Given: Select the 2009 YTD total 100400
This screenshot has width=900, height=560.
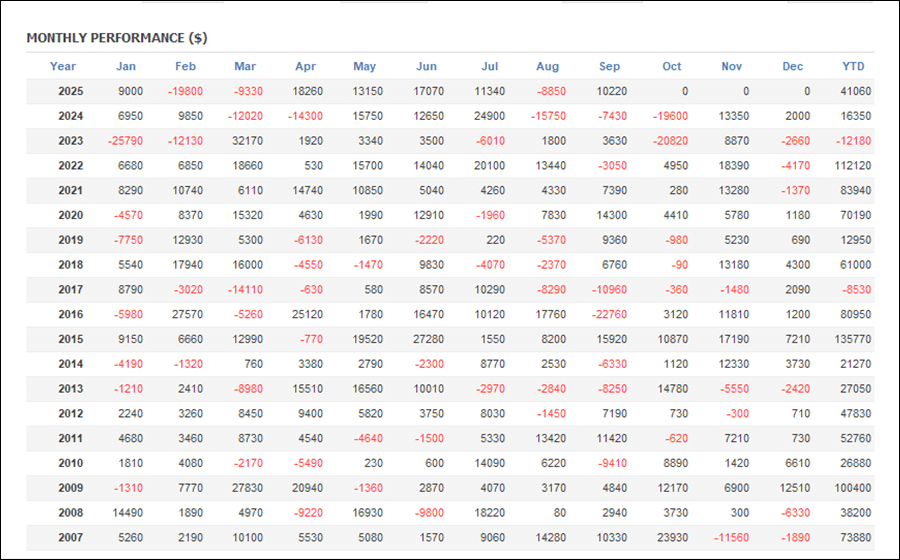Looking at the screenshot, I should (x=850, y=488).
